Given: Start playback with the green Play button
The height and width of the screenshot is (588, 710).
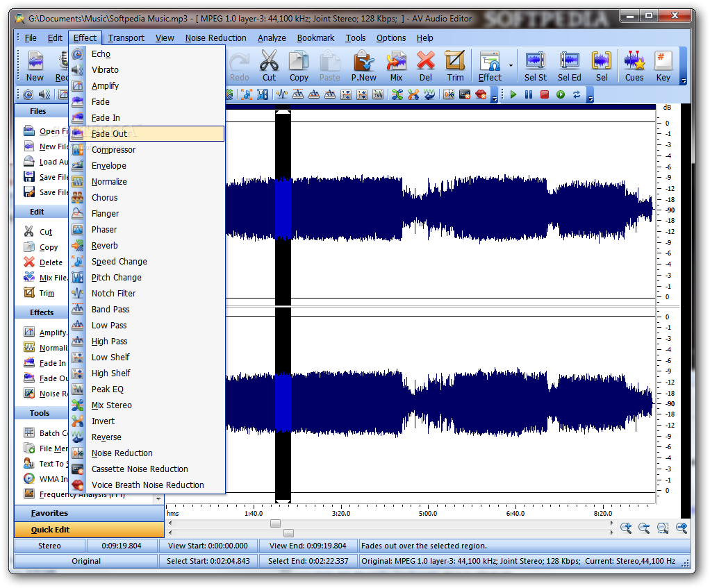Looking at the screenshot, I should [x=513, y=94].
